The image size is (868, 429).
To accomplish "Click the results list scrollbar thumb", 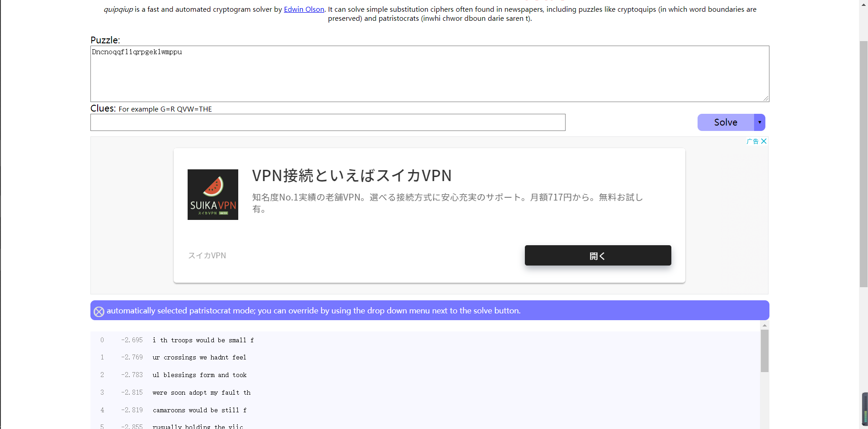I will coord(764,351).
